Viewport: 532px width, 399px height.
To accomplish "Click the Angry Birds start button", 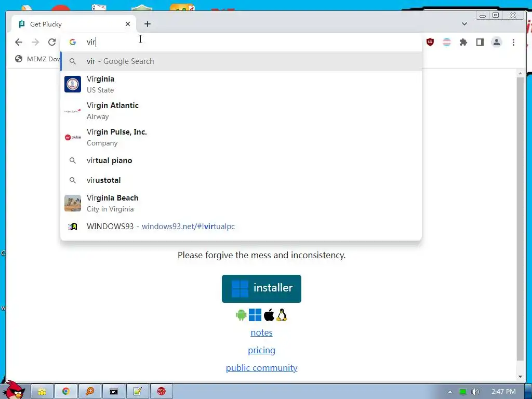I will click(x=15, y=390).
